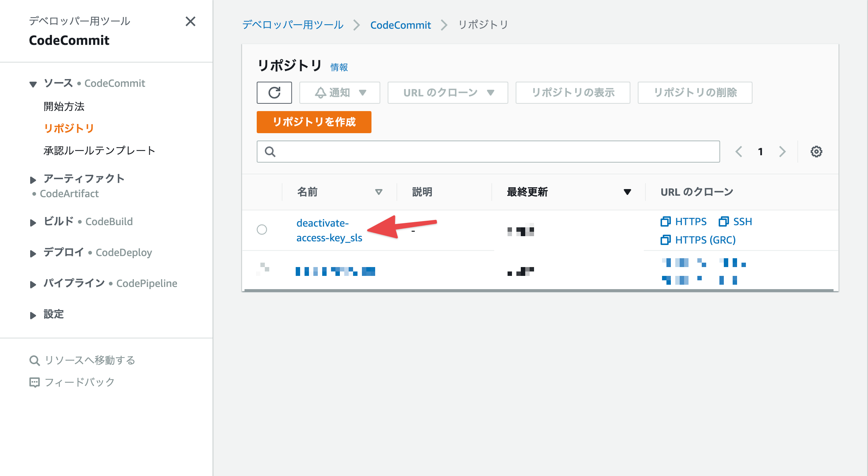Click the notification bell on 通知 button
This screenshot has width=868, height=476.
(320, 93)
